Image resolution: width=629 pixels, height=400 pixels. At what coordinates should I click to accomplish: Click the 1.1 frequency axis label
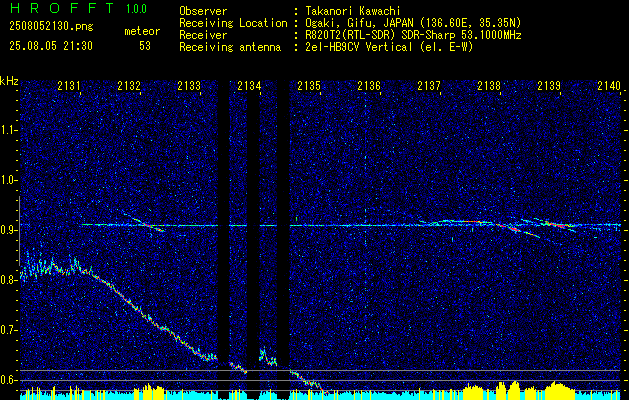pos(8,130)
